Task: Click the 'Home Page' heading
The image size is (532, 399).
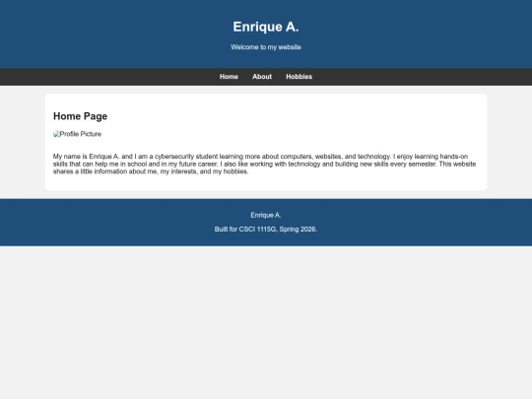Action: (x=81, y=116)
